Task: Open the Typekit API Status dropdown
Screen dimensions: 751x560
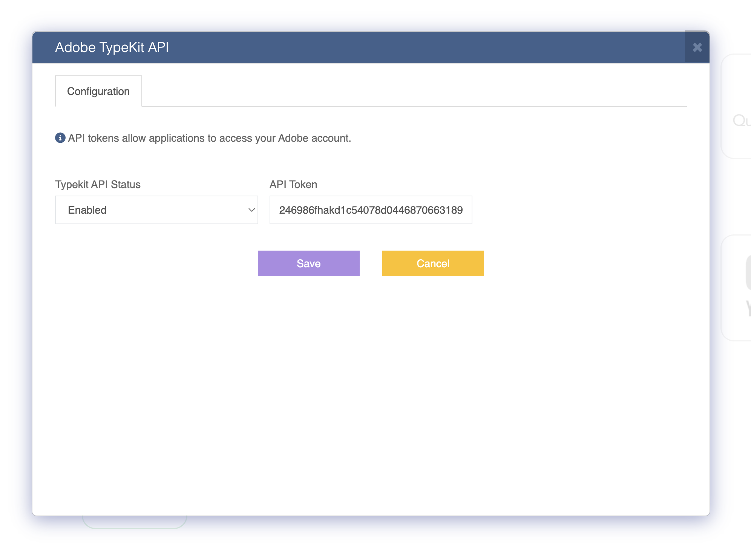Action: point(156,210)
